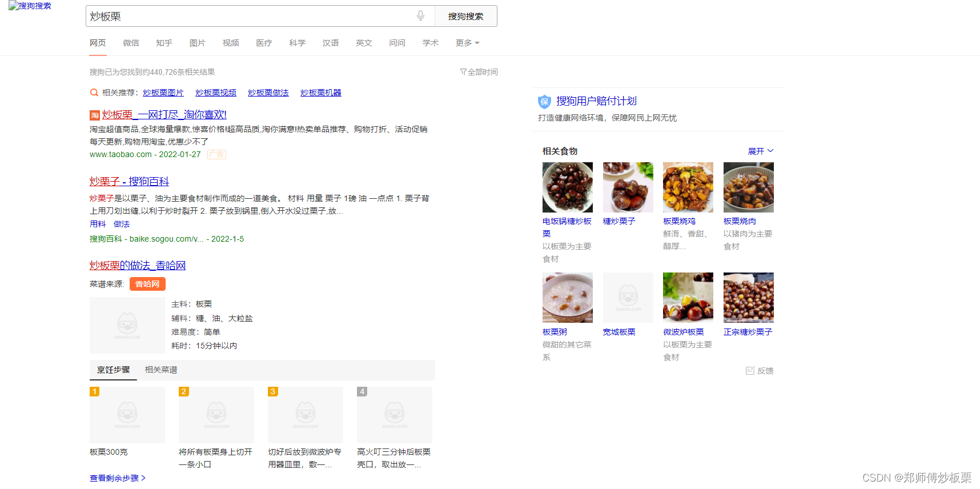Expand remaining steps via 查看剩余步骤
Viewport: 980px width, 489px height.
coord(118,478)
